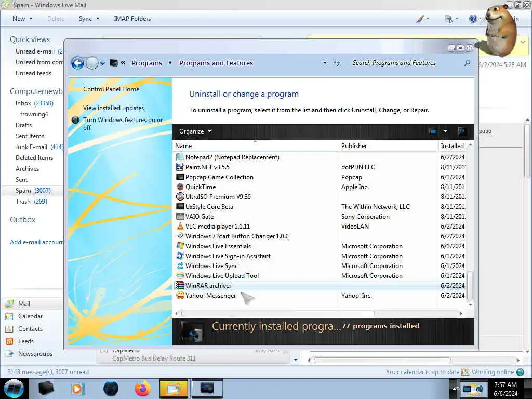Click shield icon beside Turn Windows features
The width and height of the screenshot is (532, 399).
[x=75, y=120]
